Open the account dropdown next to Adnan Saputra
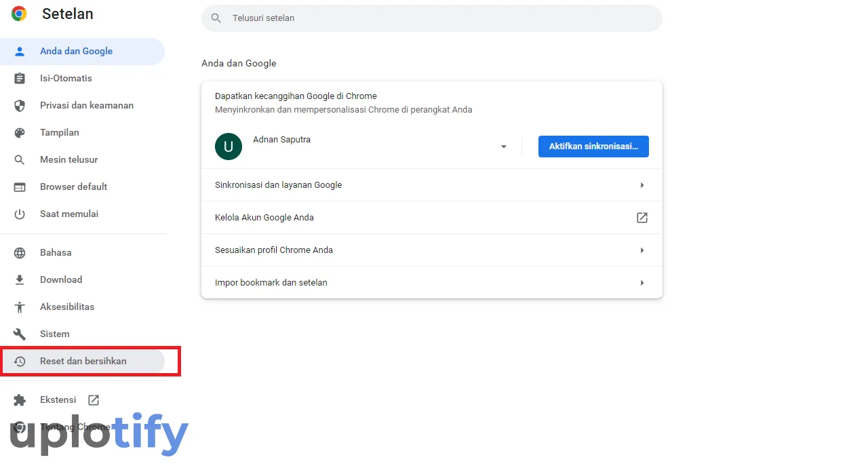This screenshot has height=466, width=868. point(504,147)
